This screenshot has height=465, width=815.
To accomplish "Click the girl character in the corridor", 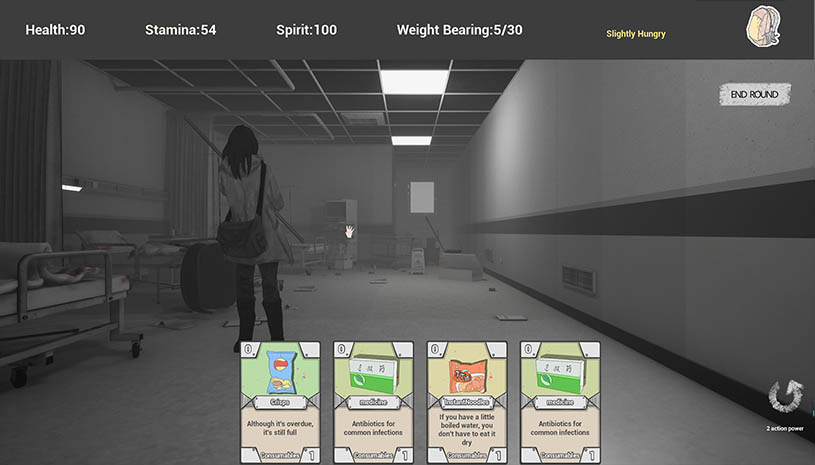I will [244, 230].
